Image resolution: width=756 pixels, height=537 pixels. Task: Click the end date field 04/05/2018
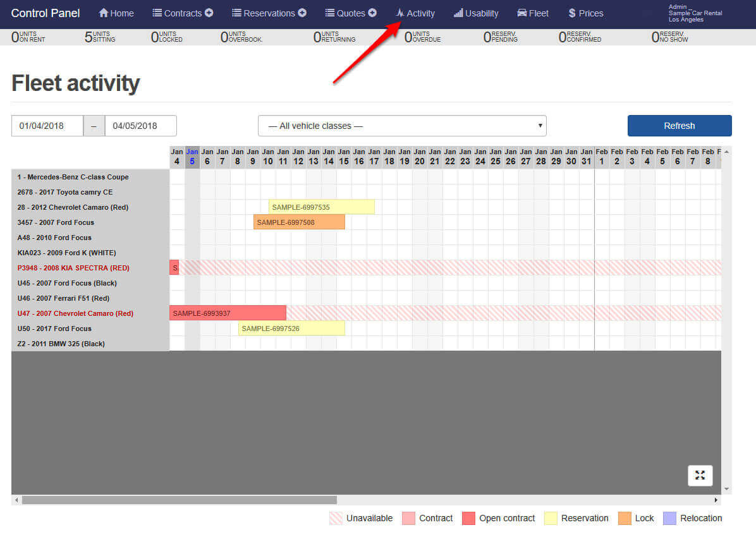coord(140,126)
